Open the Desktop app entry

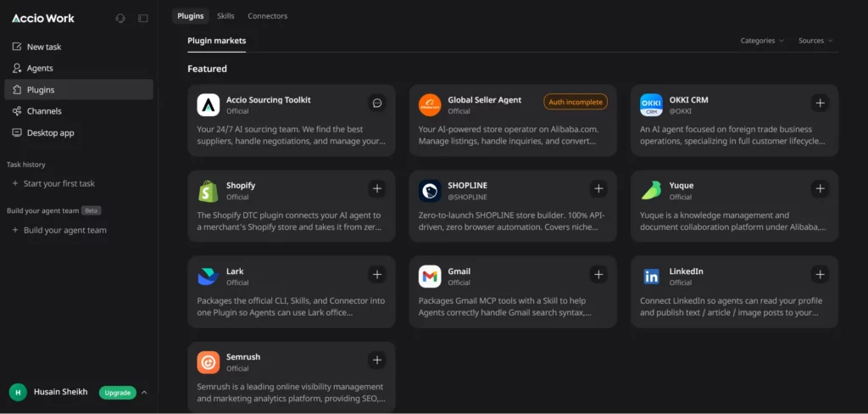click(x=79, y=133)
